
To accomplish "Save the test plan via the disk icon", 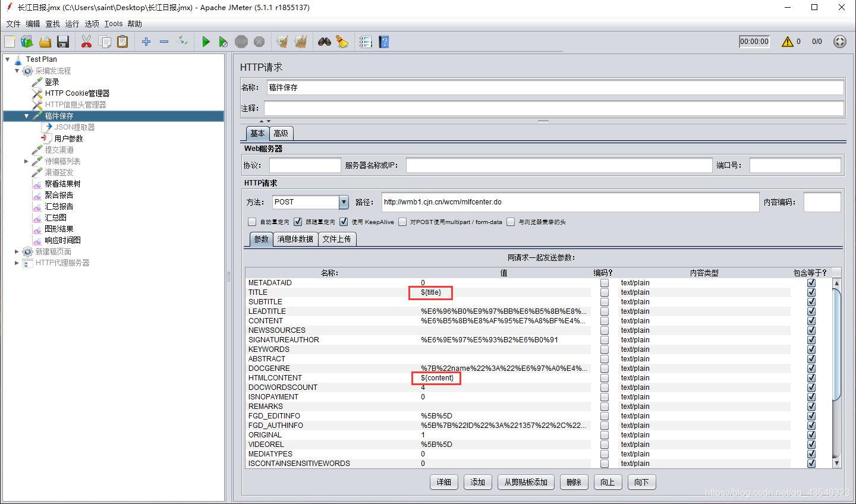I will tap(63, 42).
